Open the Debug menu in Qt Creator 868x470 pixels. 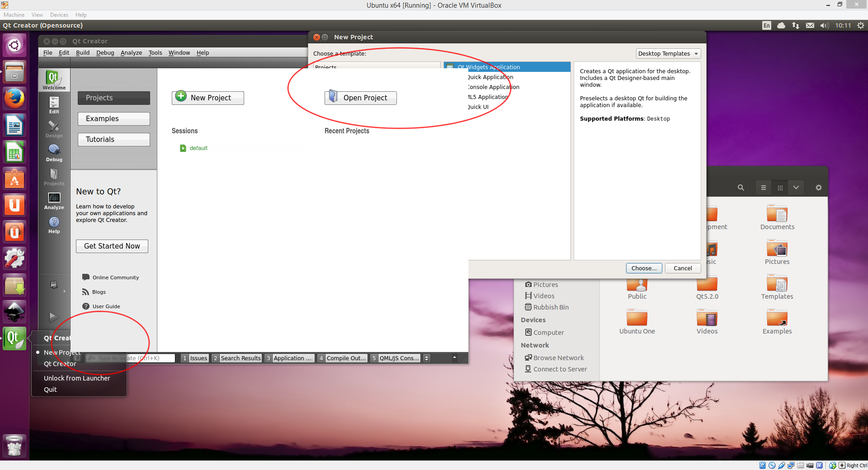(x=105, y=52)
